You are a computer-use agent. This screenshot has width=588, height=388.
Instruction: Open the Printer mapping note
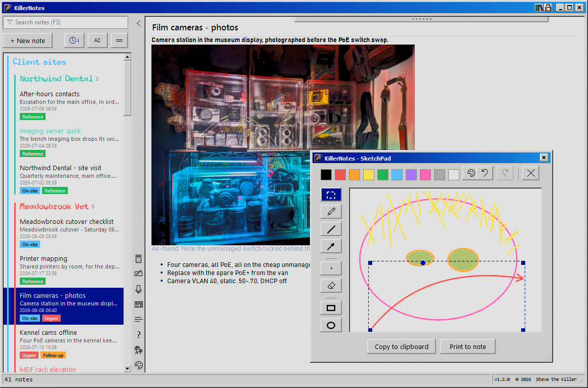click(x=69, y=269)
